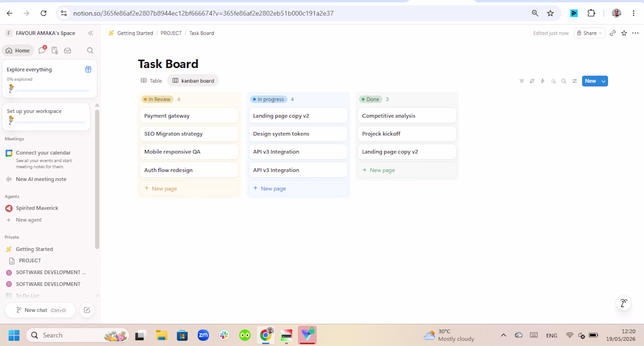Click the In progress status label
This screenshot has height=346, width=644.
[268, 100]
